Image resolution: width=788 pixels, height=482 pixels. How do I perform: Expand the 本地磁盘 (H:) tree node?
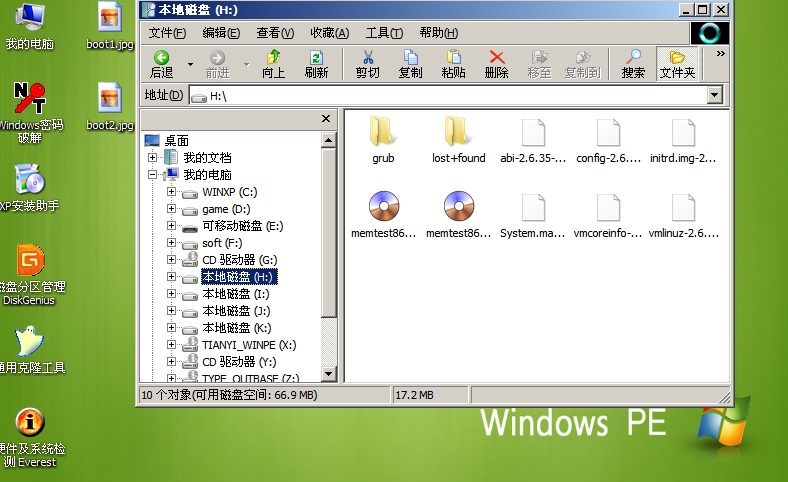click(171, 276)
